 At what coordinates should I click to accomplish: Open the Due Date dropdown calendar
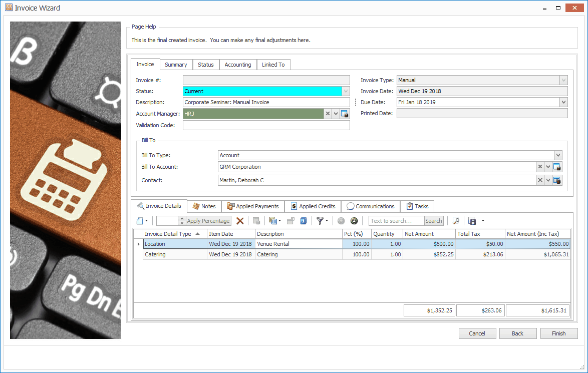[x=563, y=102]
